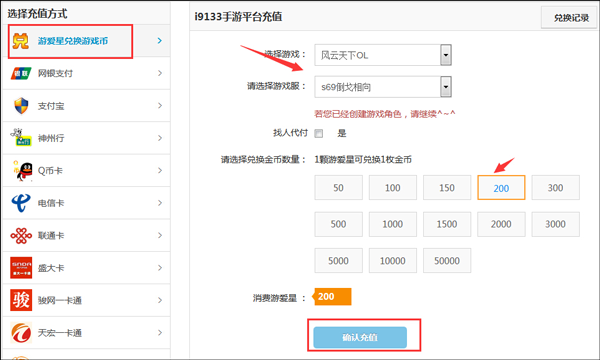Choose 150 gold coin amount
Screen dimensions: 600x360
click(447, 187)
